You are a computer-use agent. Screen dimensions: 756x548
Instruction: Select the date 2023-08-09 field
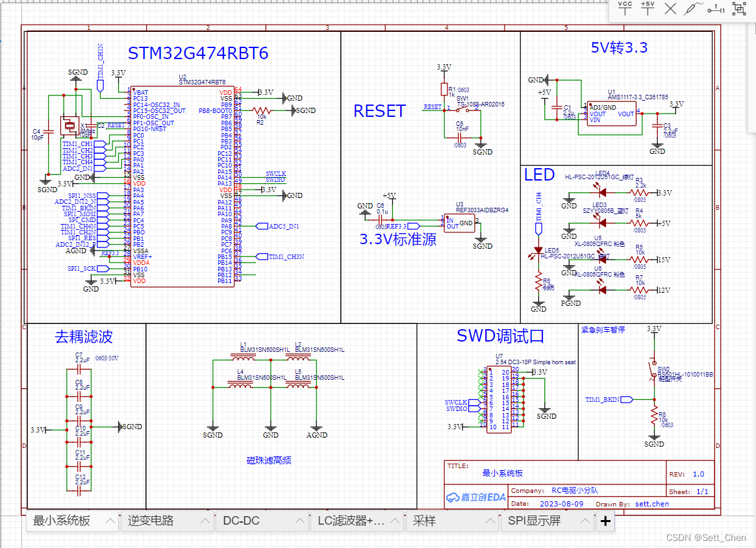(561, 504)
